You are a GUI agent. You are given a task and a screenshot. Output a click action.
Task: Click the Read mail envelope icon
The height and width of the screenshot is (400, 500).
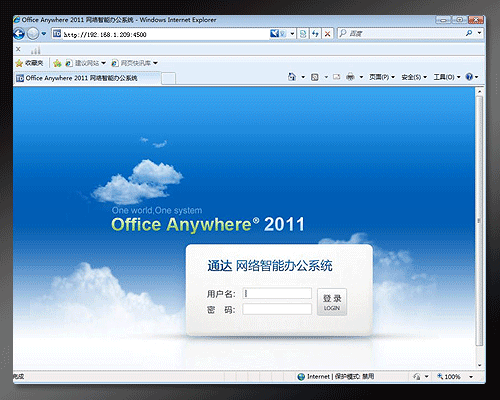click(336, 77)
